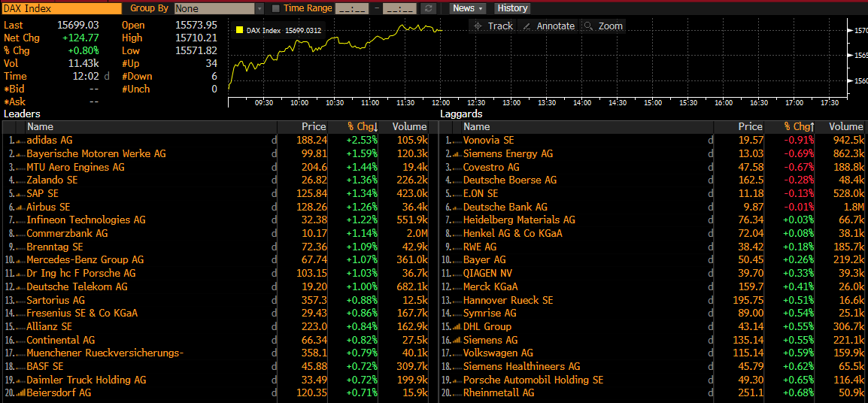
Task: Sort Laggards table by Price column
Action: point(750,127)
